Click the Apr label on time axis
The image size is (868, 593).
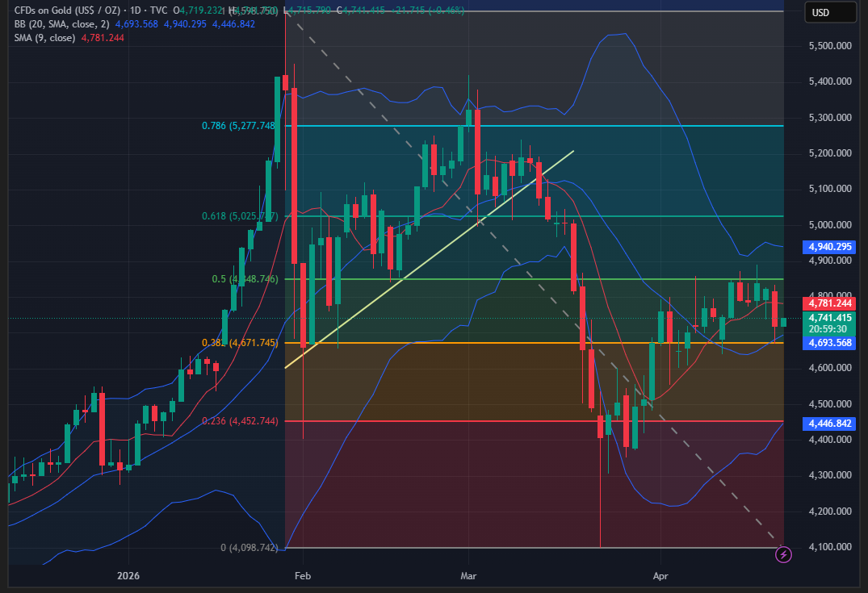tap(660, 576)
